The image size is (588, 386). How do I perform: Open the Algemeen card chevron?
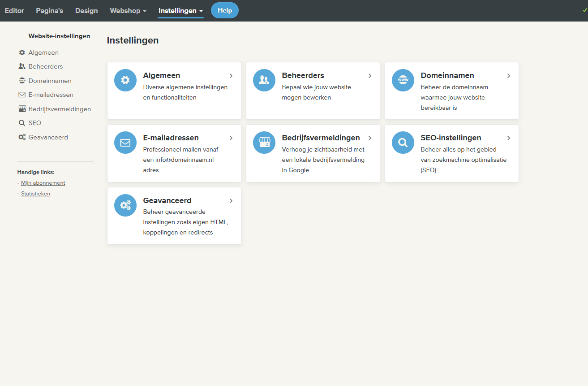coord(231,76)
